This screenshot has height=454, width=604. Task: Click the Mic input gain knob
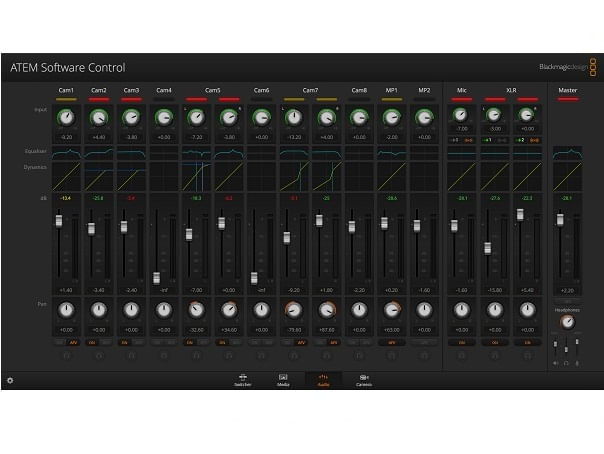[x=460, y=115]
